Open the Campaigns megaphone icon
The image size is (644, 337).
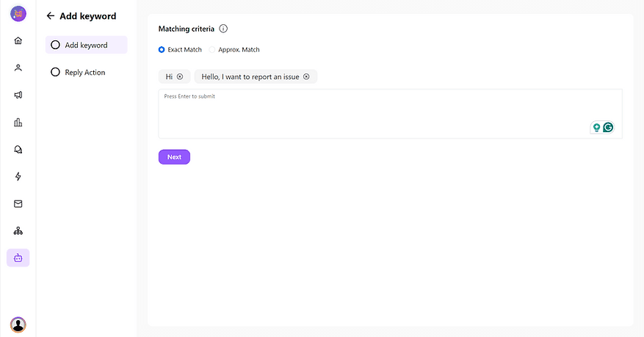point(18,95)
